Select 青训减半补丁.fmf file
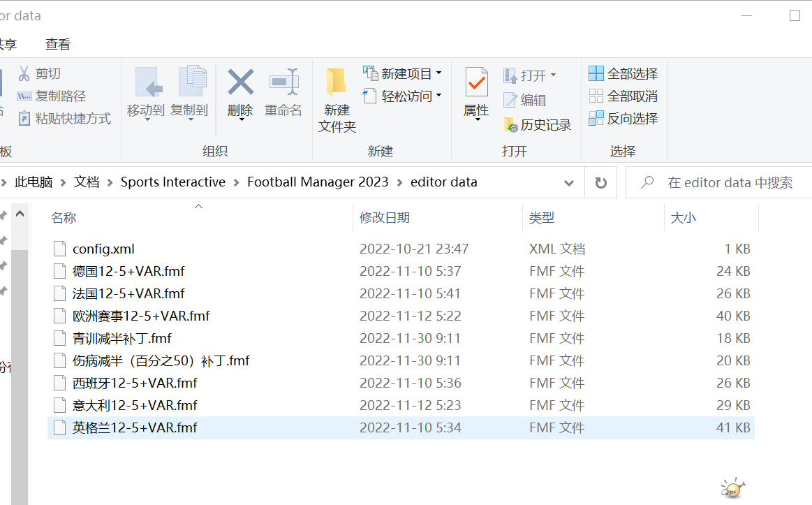 tap(401, 338)
